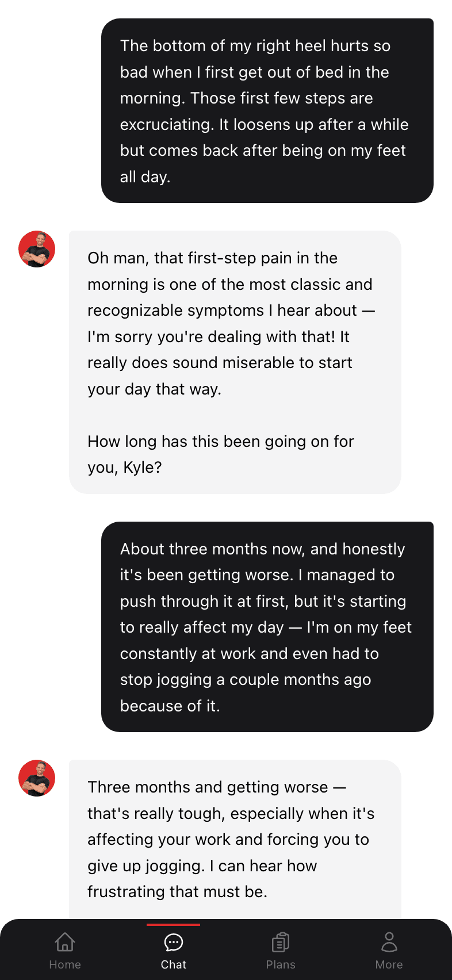Click the red active indicator above Chat

point(174,925)
